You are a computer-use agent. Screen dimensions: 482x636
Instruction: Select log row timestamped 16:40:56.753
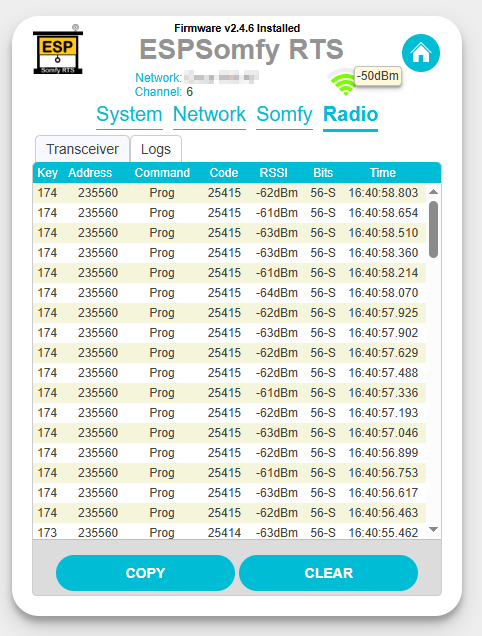[230, 473]
